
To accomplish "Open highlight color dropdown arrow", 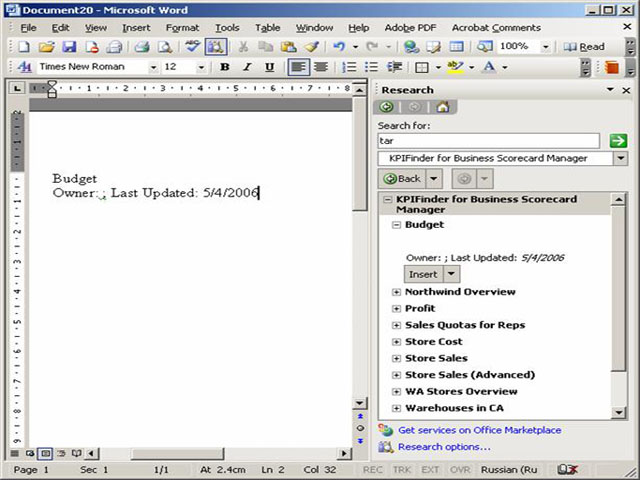I will (471, 67).
